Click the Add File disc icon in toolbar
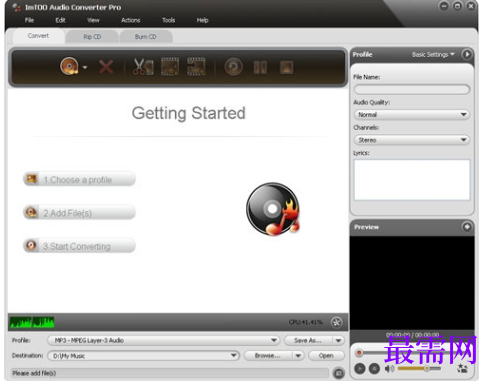Image resolution: width=496 pixels, height=381 pixels. coord(69,66)
